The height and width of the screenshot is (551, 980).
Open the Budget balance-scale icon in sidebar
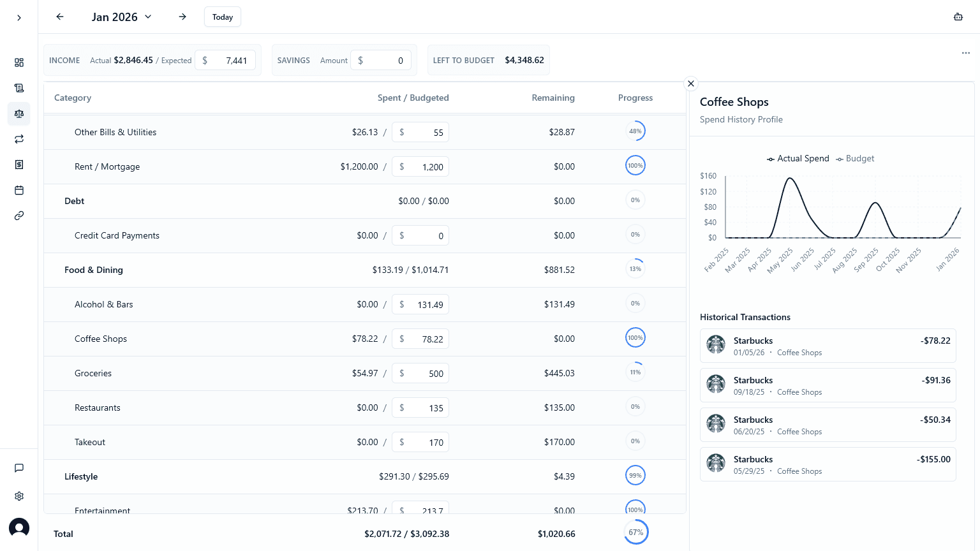click(19, 114)
